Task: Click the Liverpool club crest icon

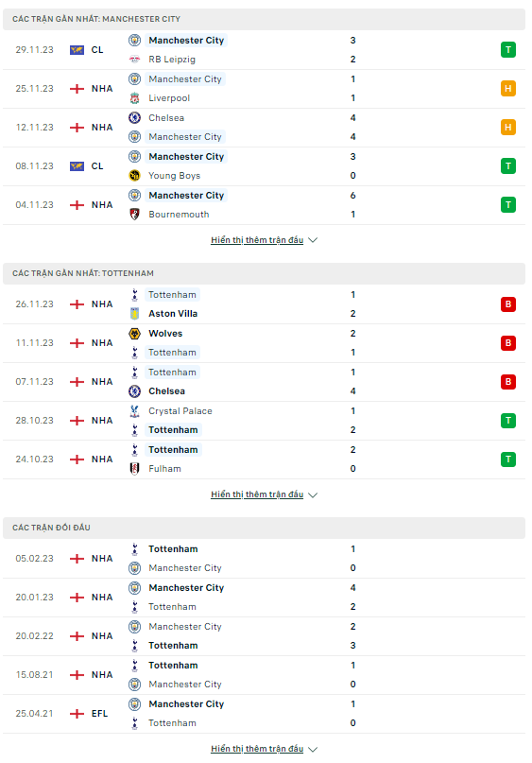Action: pyautogui.click(x=135, y=98)
